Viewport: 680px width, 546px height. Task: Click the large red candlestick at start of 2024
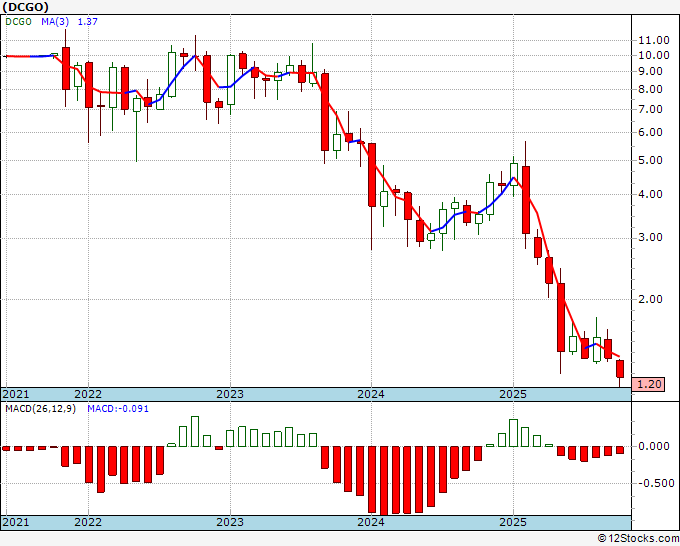(x=372, y=175)
